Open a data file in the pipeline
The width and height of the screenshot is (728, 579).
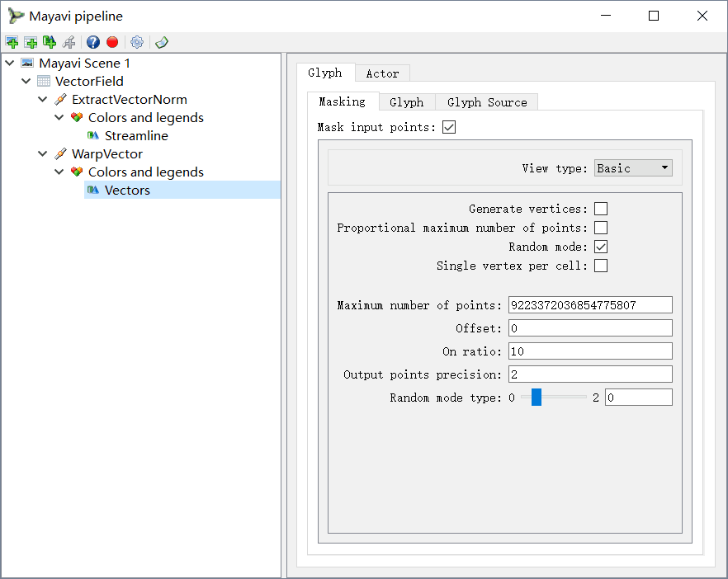[31, 42]
